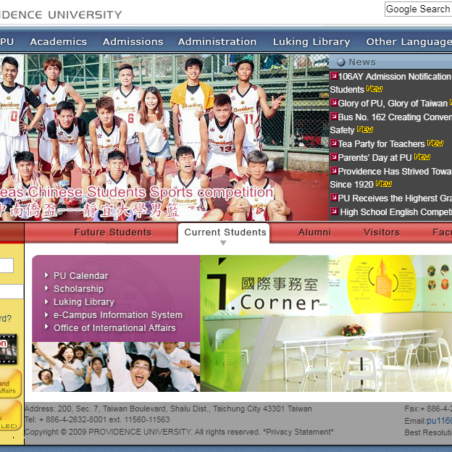Click the Providence University logo text
This screenshot has height=452, width=452.
(x=61, y=15)
